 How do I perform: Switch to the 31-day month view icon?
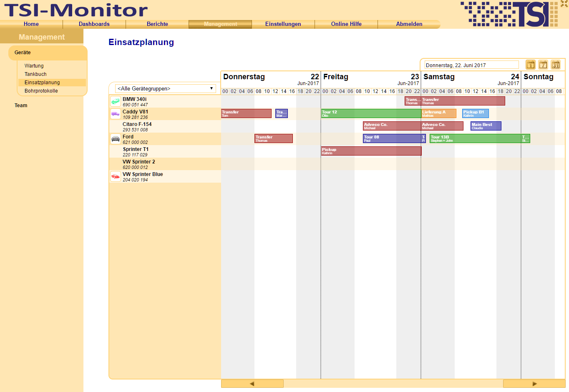556,65
